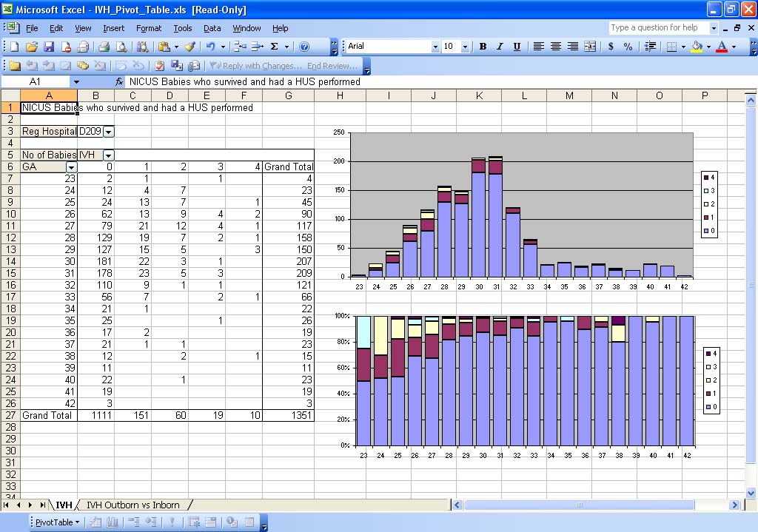Click the Save icon in the toolbar

pyautogui.click(x=48, y=47)
